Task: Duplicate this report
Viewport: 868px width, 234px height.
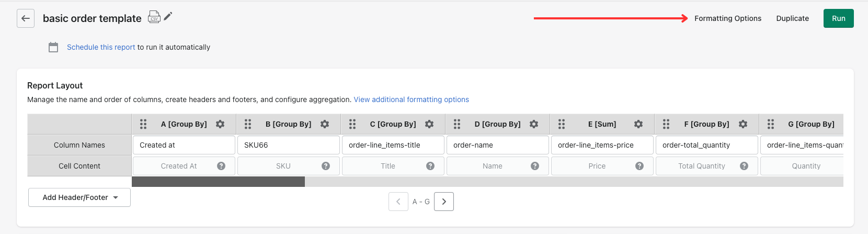Action: (792, 18)
